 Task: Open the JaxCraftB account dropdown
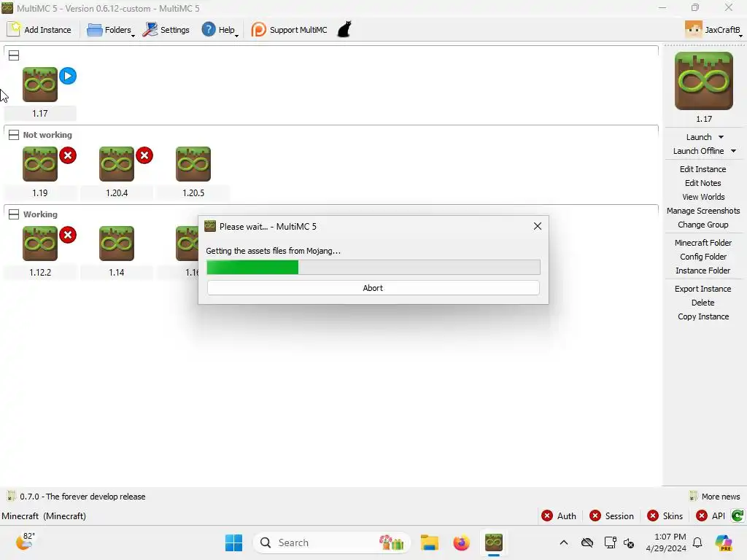(x=713, y=29)
